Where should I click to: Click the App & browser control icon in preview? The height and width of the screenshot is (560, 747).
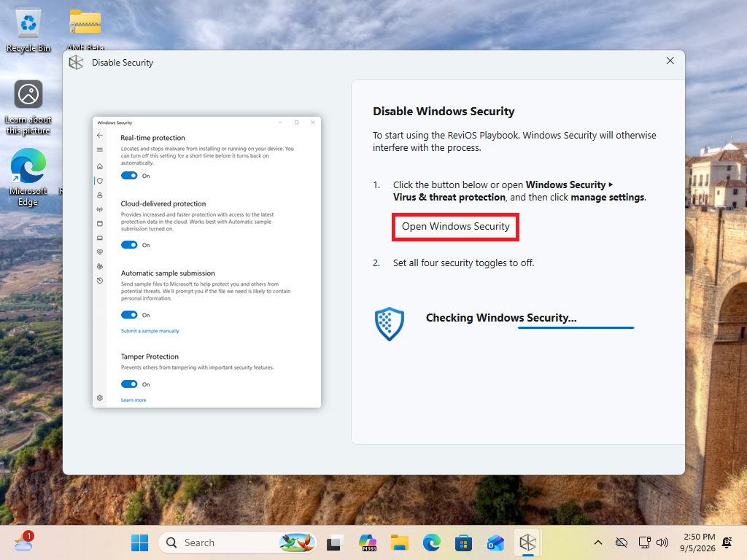click(x=99, y=223)
